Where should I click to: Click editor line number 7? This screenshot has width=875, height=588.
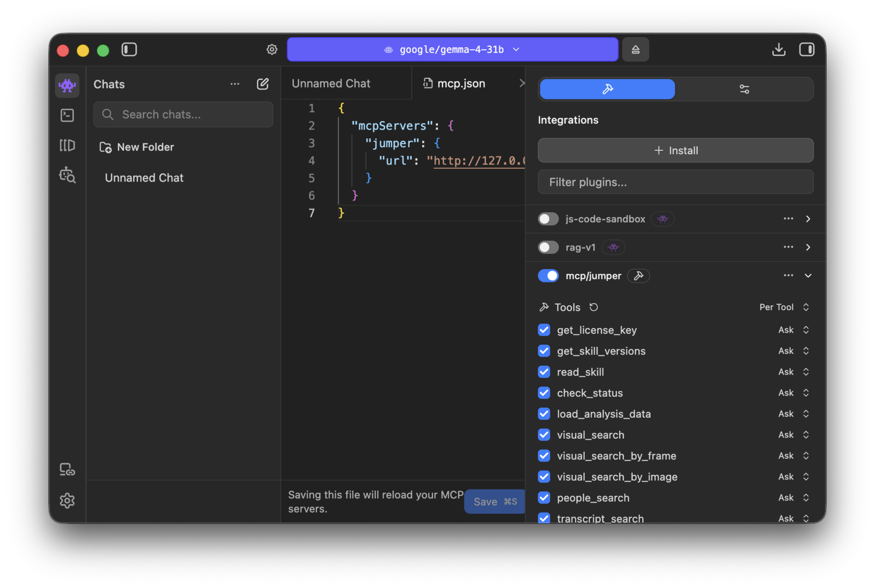coord(311,213)
